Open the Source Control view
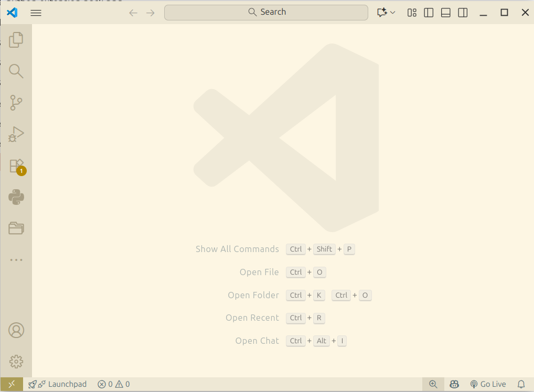 pos(16,103)
